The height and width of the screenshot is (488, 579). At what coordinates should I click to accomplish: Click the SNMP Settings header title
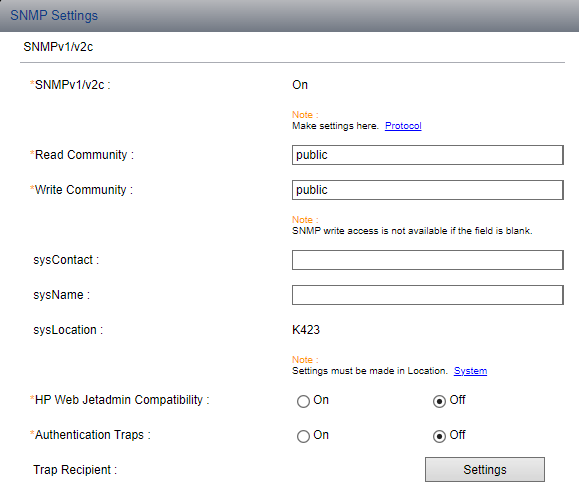pyautogui.click(x=54, y=16)
